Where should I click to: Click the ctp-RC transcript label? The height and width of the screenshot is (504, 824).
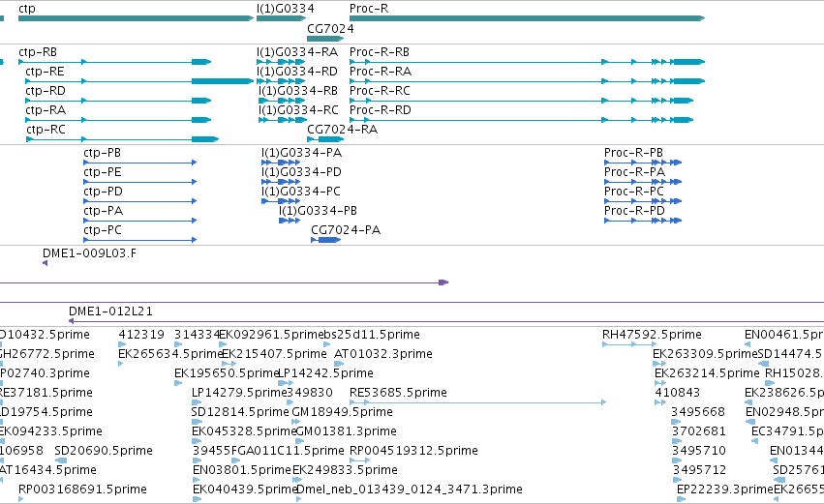pos(46,130)
